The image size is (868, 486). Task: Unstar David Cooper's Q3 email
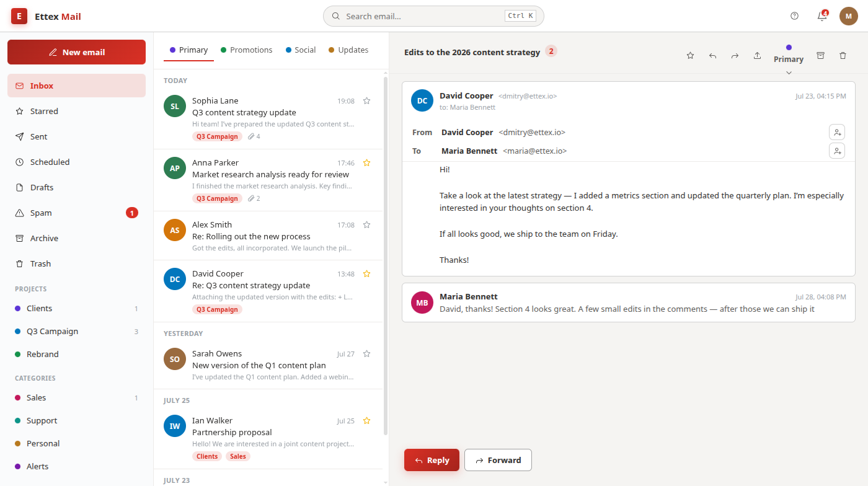(x=366, y=274)
